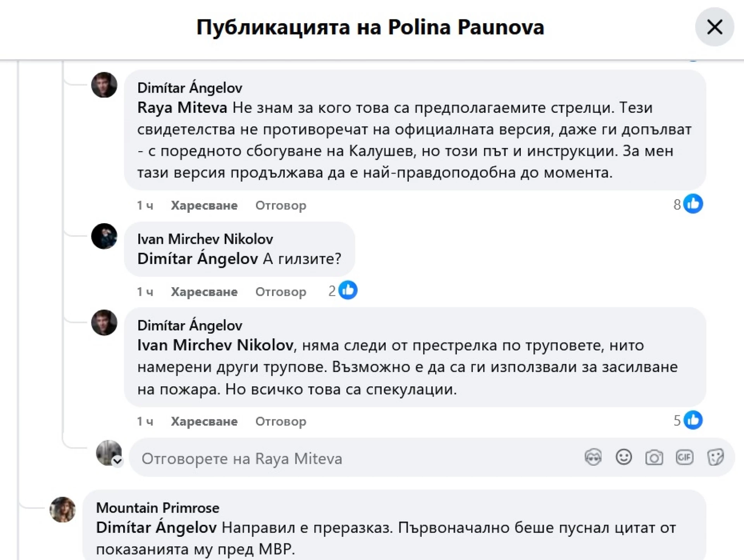744x560 pixels.
Task: Reply to Ivan Mirchev Nikolov's comment
Action: (281, 291)
